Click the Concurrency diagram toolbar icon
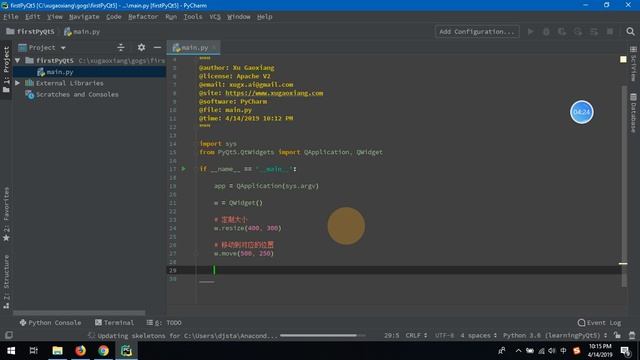The height and width of the screenshot is (360, 640). click(x=594, y=31)
